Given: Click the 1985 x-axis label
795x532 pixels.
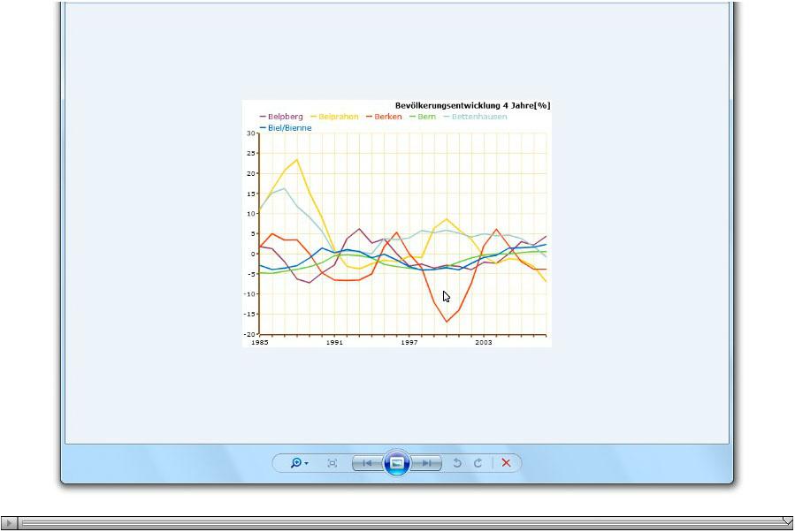Looking at the screenshot, I should pyautogui.click(x=260, y=343).
